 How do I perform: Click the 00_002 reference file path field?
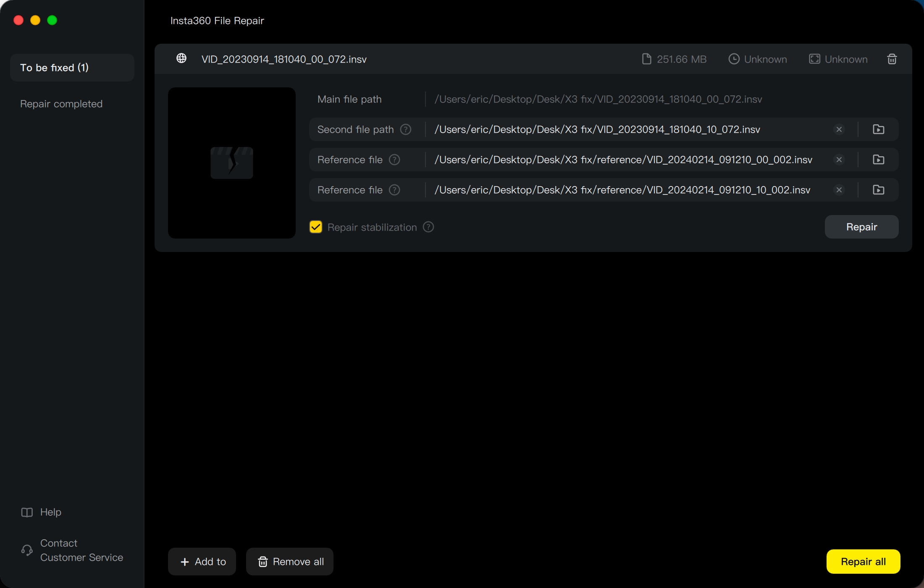(x=623, y=160)
